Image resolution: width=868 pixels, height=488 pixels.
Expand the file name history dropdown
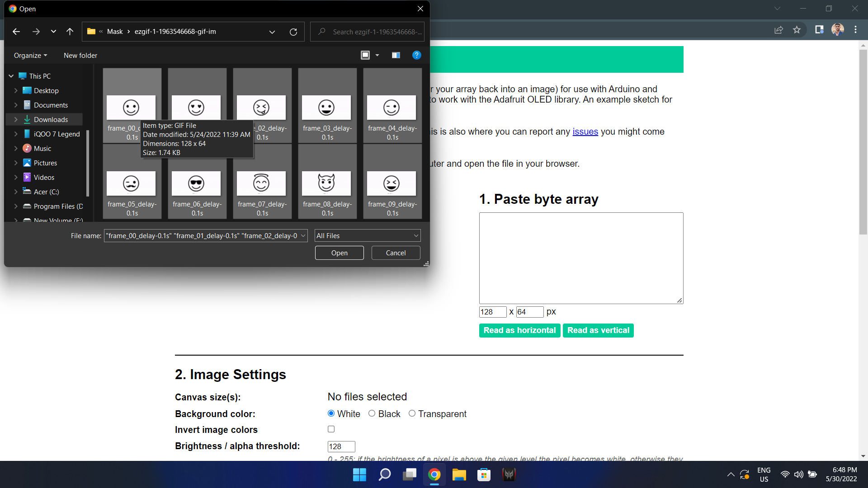click(303, 235)
